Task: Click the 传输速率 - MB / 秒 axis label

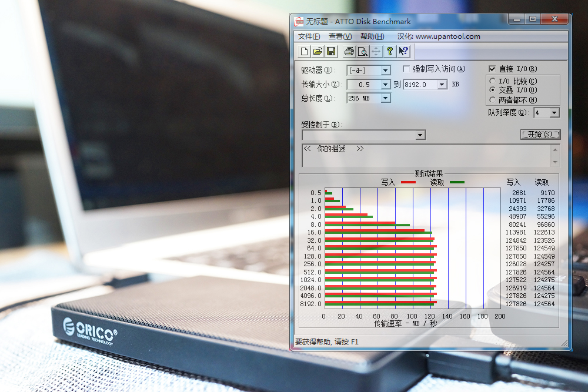Action: pyautogui.click(x=405, y=323)
